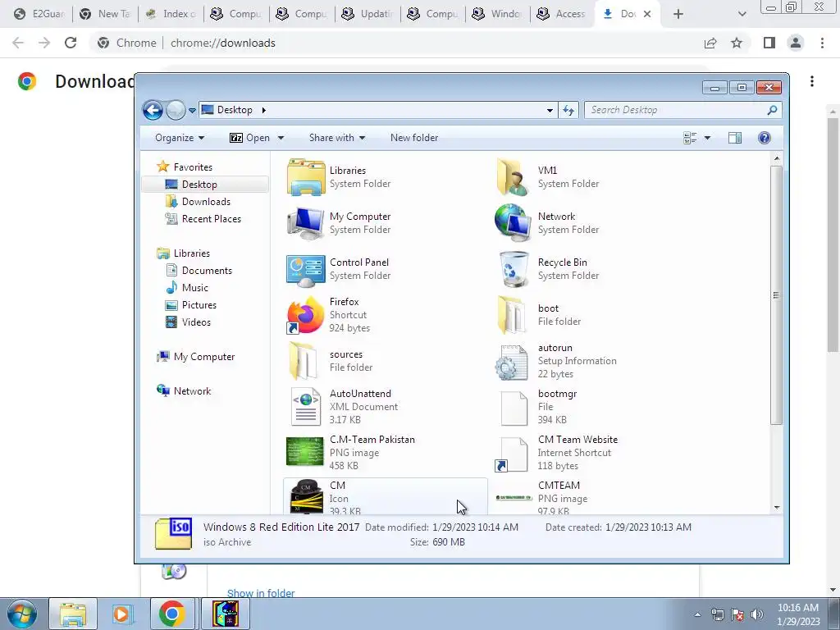Select the boot folder icon
Viewport: 840px width, 630px height.
tap(514, 316)
